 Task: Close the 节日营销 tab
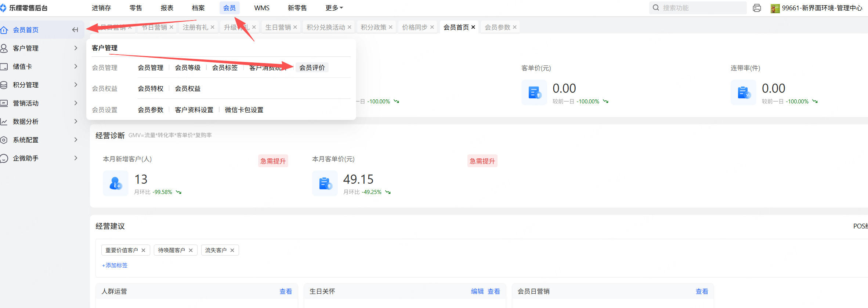point(171,27)
